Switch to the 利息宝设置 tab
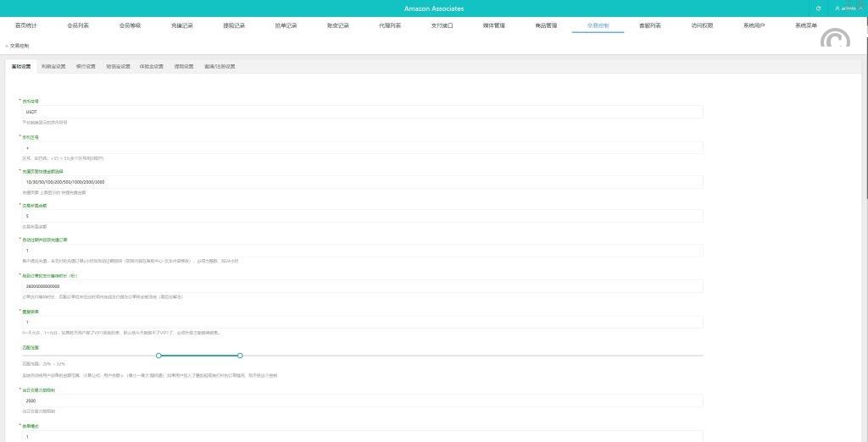Screen dimensions: 868x442 pos(53,66)
